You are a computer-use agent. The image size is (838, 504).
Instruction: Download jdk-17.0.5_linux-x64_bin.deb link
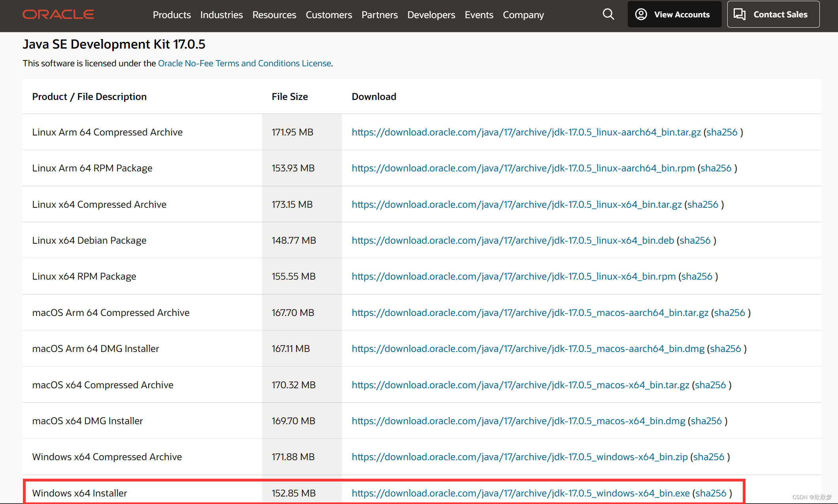click(x=513, y=241)
